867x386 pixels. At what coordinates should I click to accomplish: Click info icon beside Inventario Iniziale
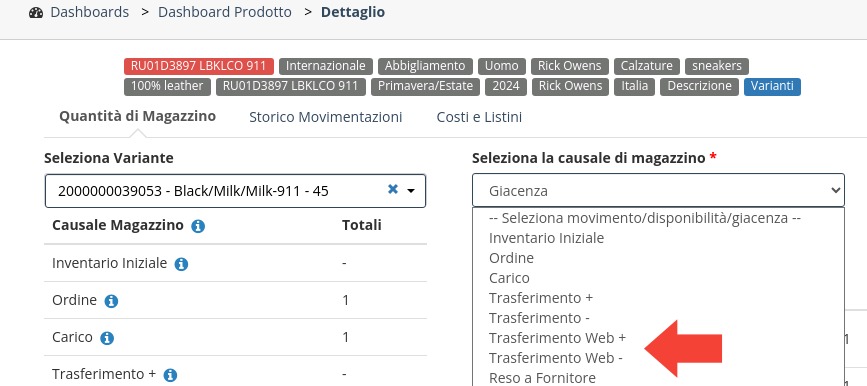tap(181, 264)
